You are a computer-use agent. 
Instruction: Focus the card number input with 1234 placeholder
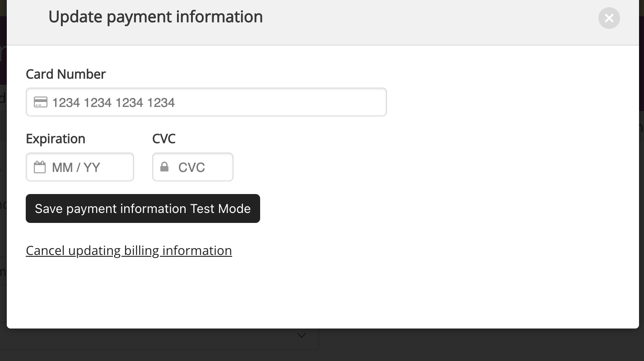click(206, 102)
